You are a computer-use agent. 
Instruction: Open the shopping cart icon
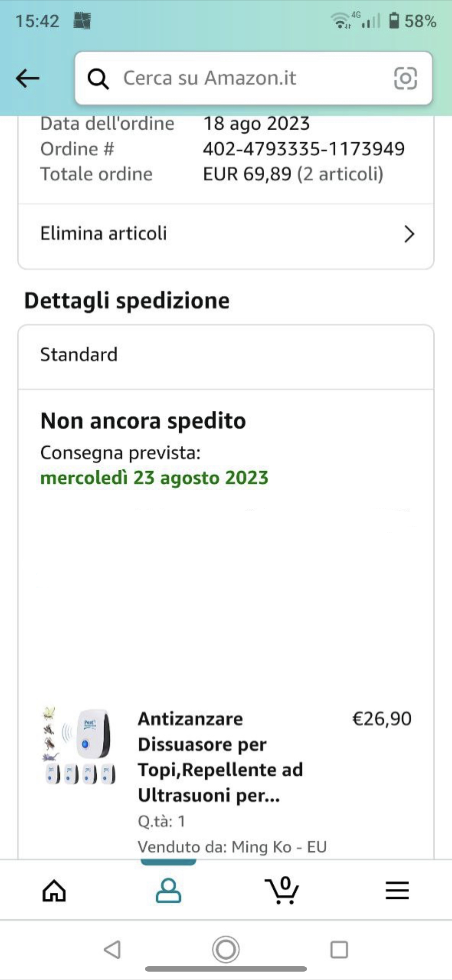pos(282,890)
